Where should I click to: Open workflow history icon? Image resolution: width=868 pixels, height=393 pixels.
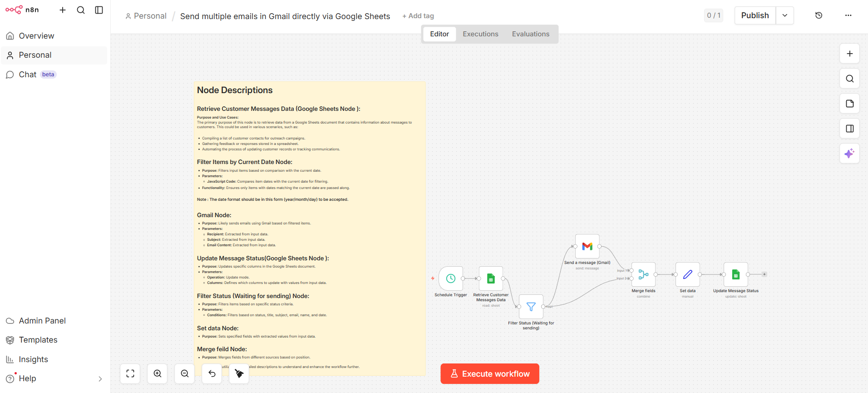pos(819,15)
